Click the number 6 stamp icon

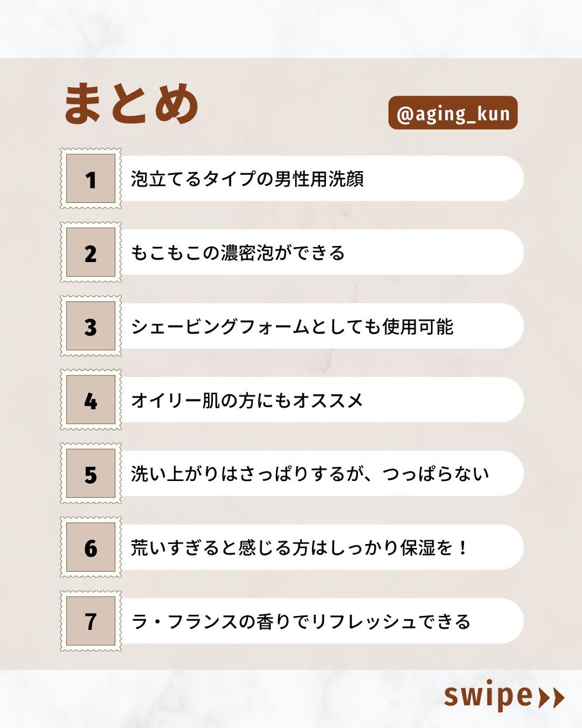point(91,547)
